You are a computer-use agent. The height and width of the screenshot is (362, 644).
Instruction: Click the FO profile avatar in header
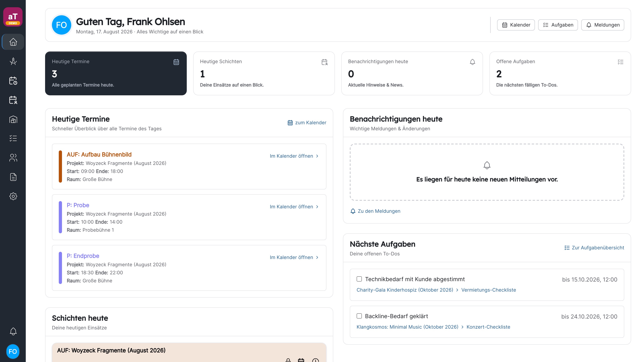(62, 25)
